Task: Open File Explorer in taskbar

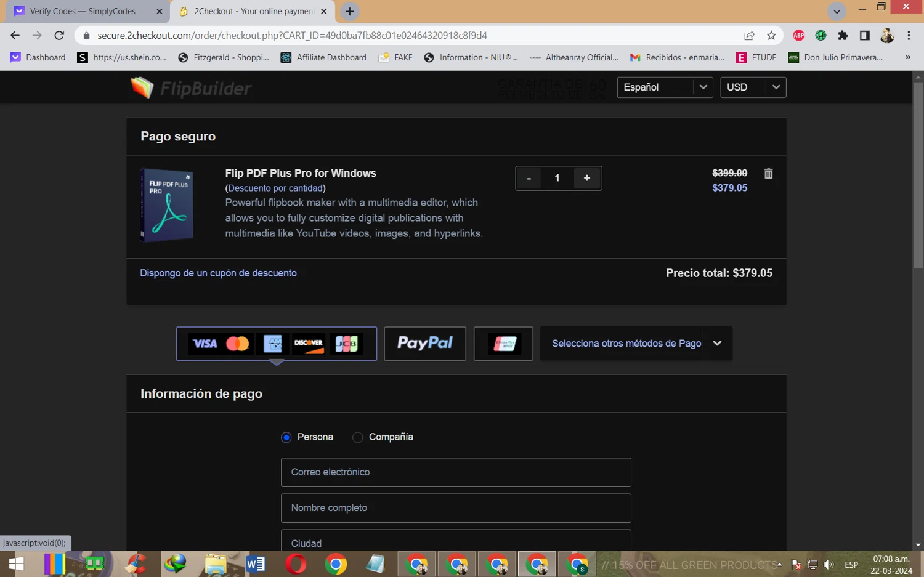Action: tap(216, 564)
